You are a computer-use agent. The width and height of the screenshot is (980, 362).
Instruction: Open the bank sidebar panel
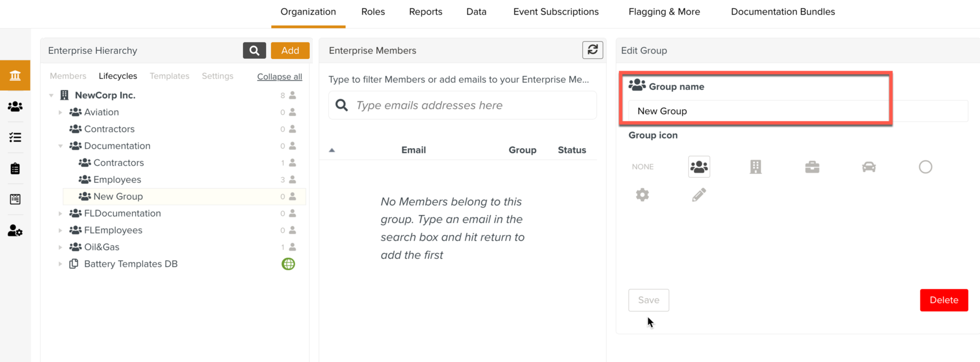pos(15,75)
